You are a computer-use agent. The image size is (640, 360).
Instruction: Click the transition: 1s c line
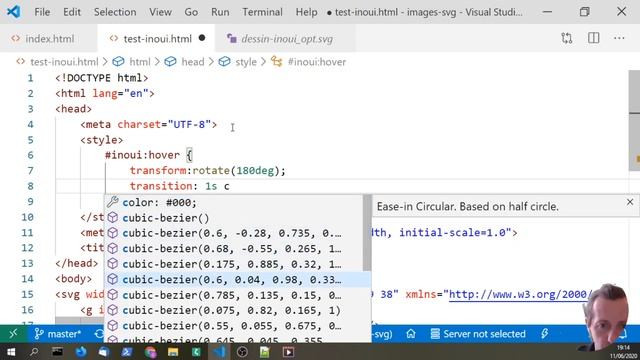click(180, 186)
